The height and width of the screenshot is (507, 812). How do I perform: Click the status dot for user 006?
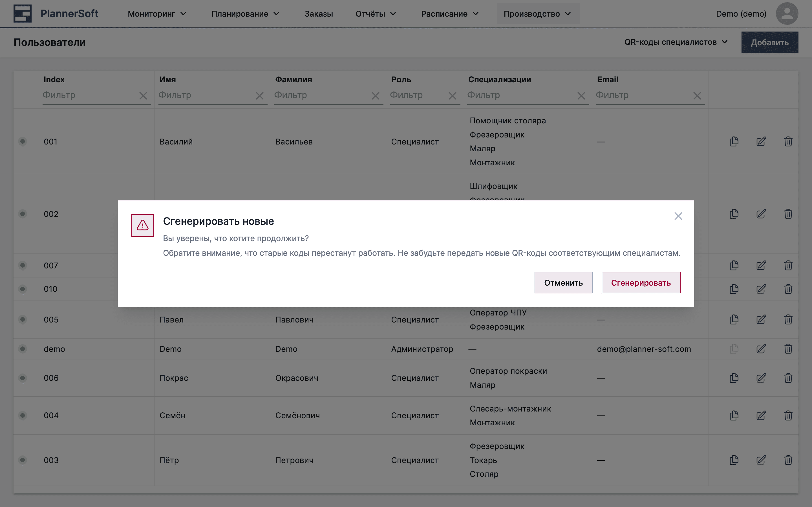point(23,378)
